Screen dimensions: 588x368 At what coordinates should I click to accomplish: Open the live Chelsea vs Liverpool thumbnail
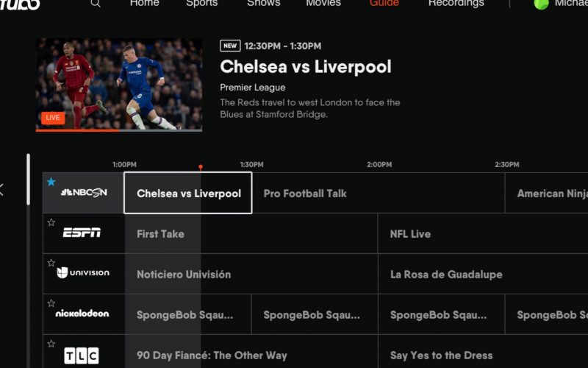(x=119, y=85)
